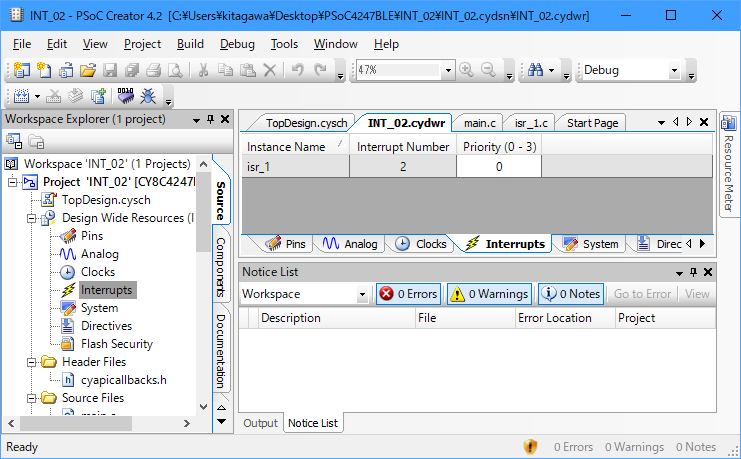Pin the Workspace Explorer panel
This screenshot has width=741, height=459.
click(210, 119)
